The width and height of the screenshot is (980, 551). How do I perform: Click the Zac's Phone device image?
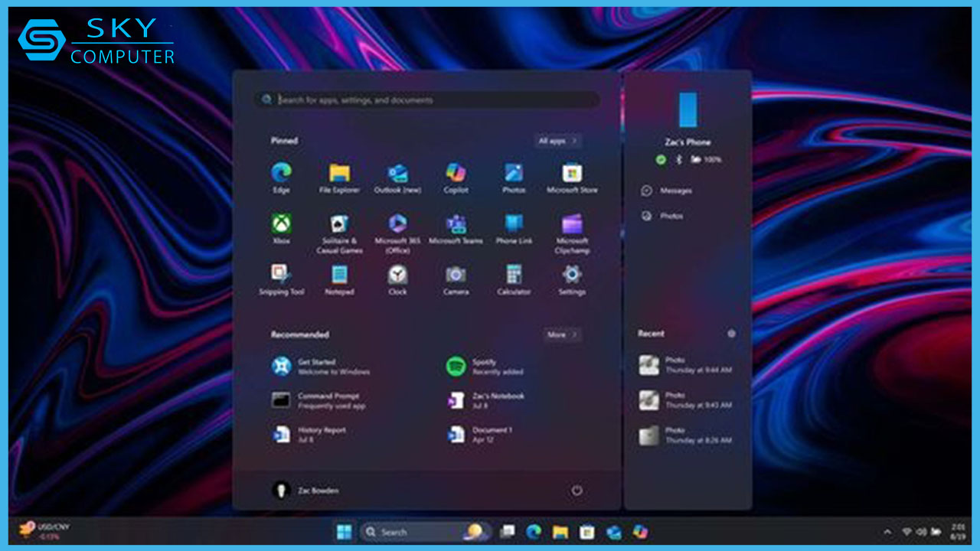pyautogui.click(x=688, y=110)
